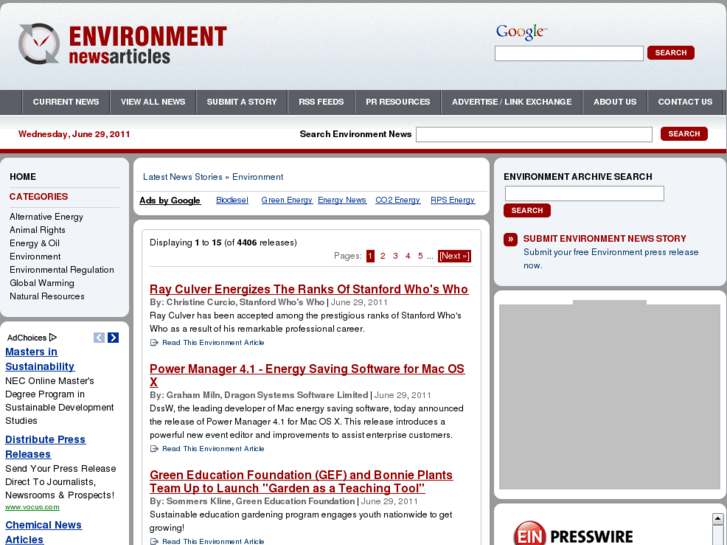This screenshot has width=727, height=545.
Task: Open Distribute Press Releases ad link
Action: [x=45, y=447]
